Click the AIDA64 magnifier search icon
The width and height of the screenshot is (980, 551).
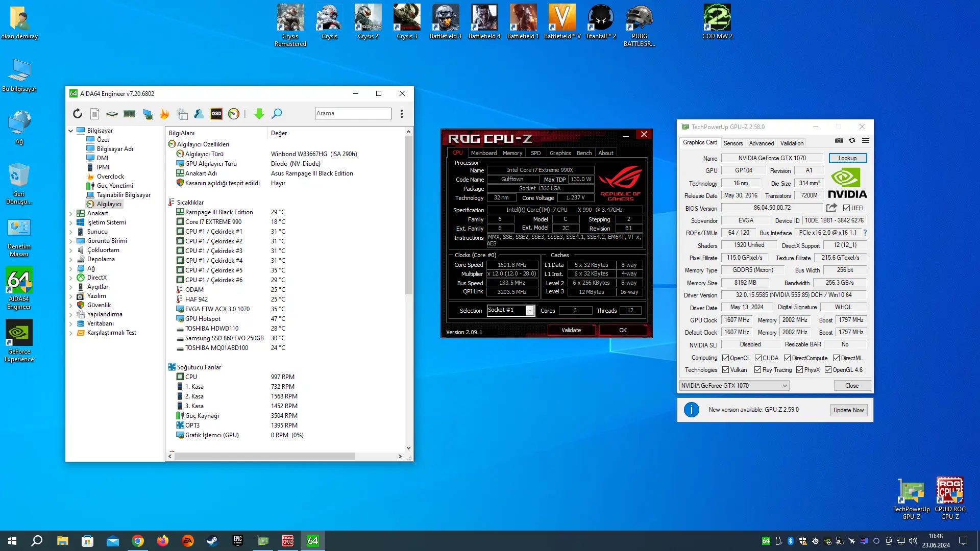click(x=277, y=114)
